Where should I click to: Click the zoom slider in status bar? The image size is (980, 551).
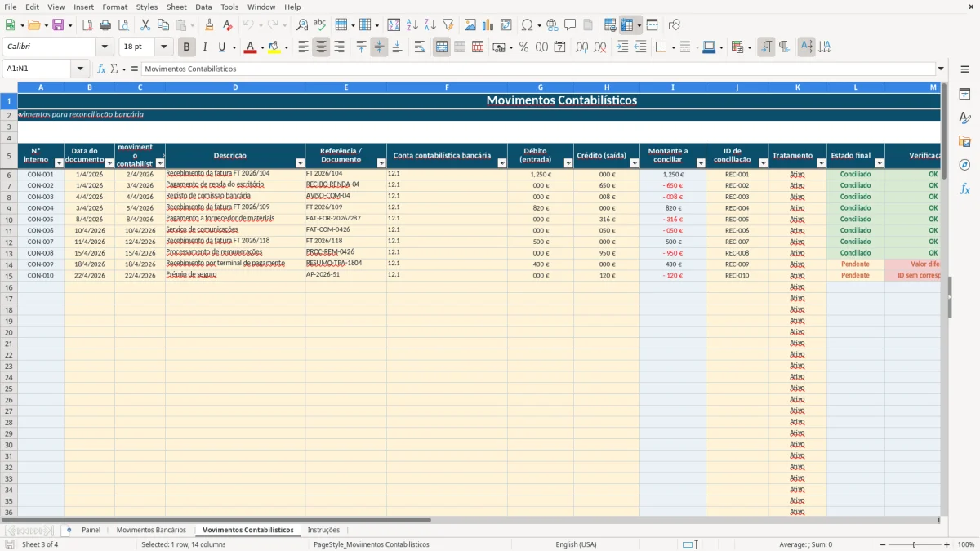coord(914,544)
